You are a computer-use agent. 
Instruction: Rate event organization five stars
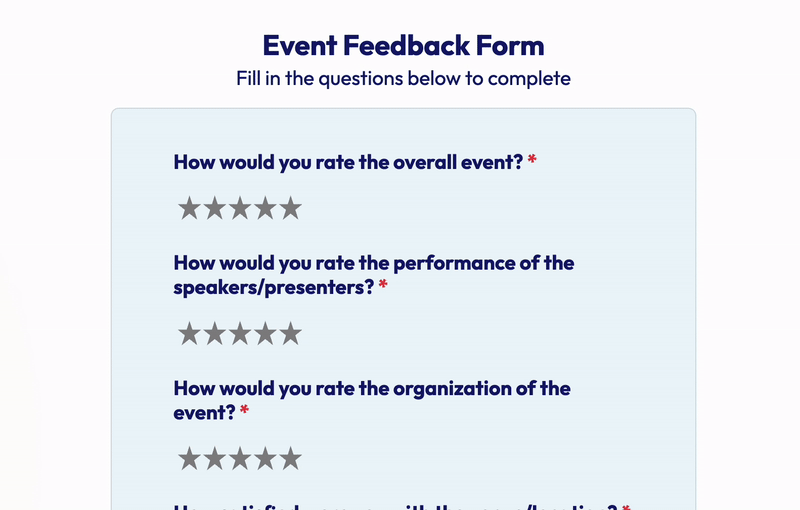290,459
